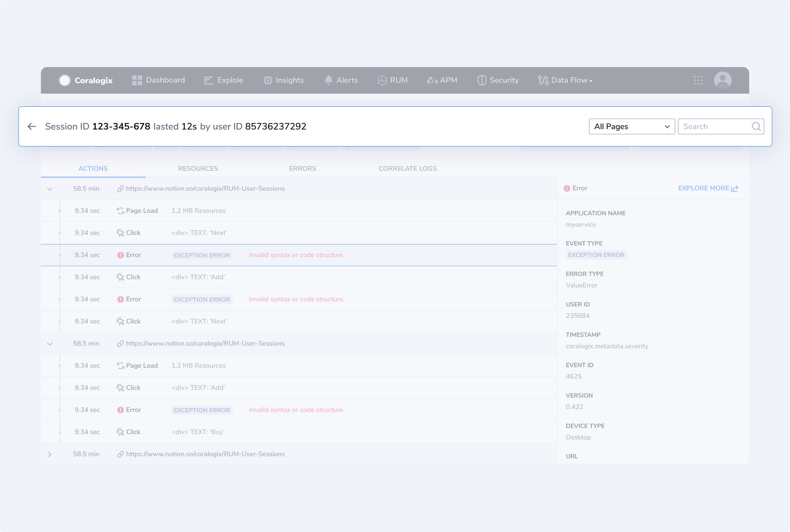Select the first Click 'Add' action row
The width and height of the screenshot is (790, 532).
pos(299,277)
